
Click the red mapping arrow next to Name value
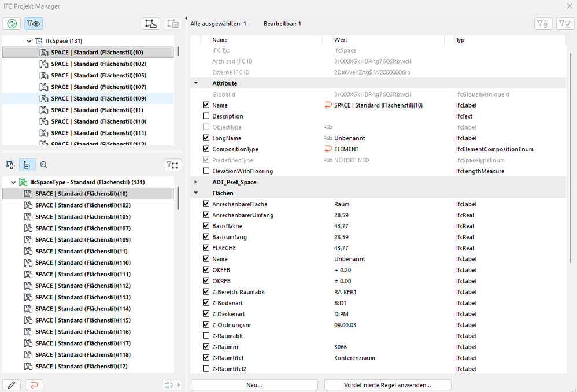point(328,105)
